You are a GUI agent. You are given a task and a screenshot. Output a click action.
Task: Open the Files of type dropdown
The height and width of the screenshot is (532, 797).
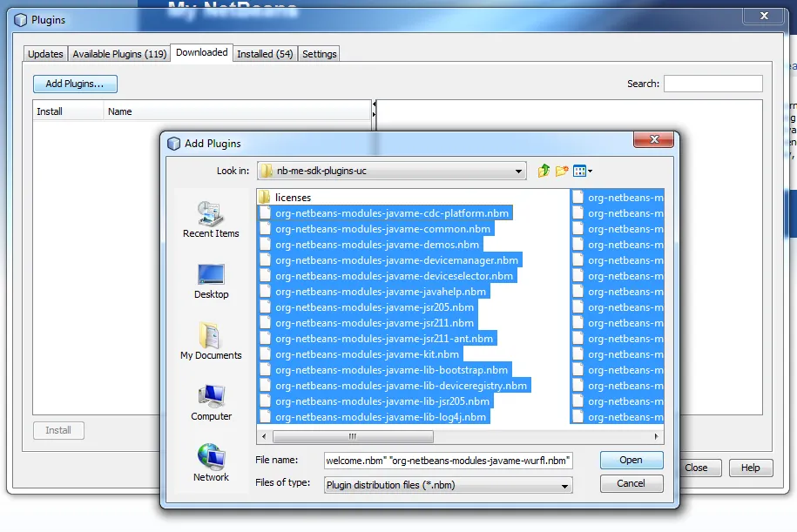566,484
